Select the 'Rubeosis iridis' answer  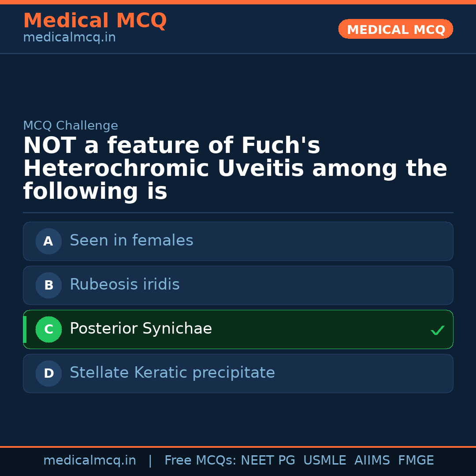pyautogui.click(x=125, y=285)
